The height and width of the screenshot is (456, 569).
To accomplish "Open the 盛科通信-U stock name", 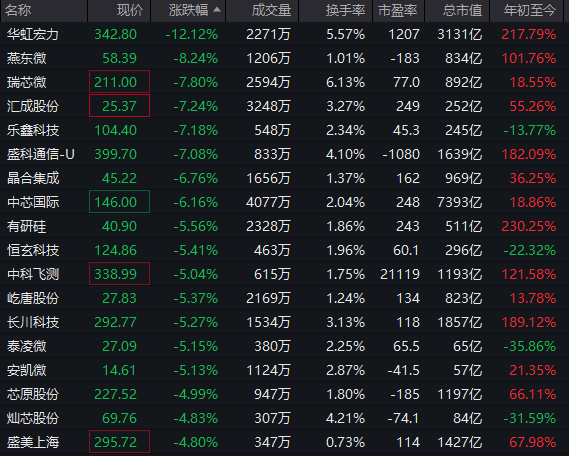I will (41, 155).
